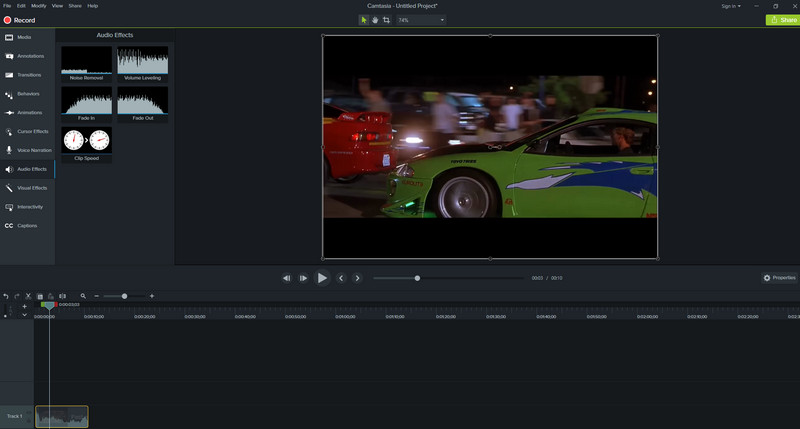Click the 0:01:00;00 timeline ruler mark
800x429 pixels.
(345, 316)
